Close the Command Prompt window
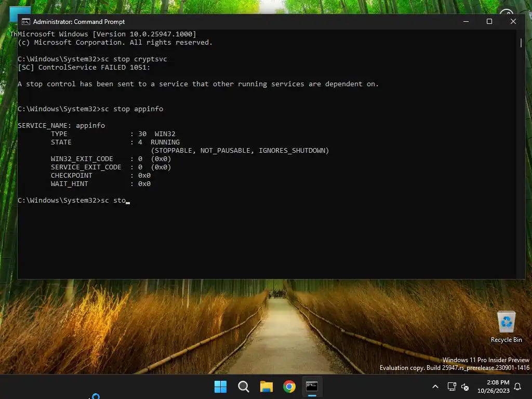Screen dimensions: 532x399 513,21
